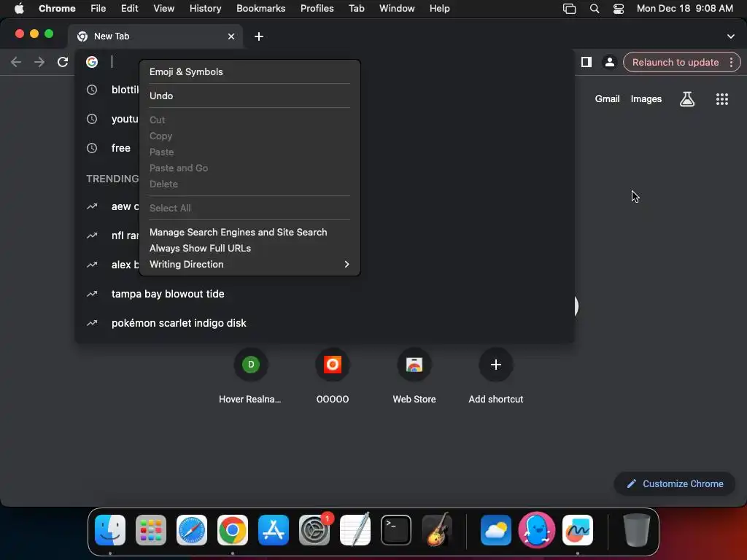Launch Safari from the dock
This screenshot has width=747, height=560.
[x=192, y=529]
